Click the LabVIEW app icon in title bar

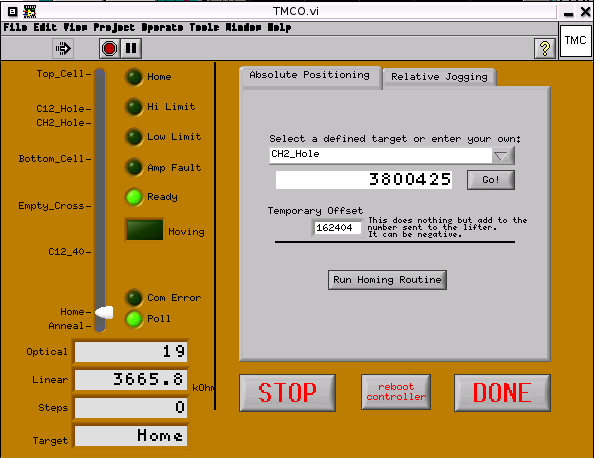click(30, 12)
